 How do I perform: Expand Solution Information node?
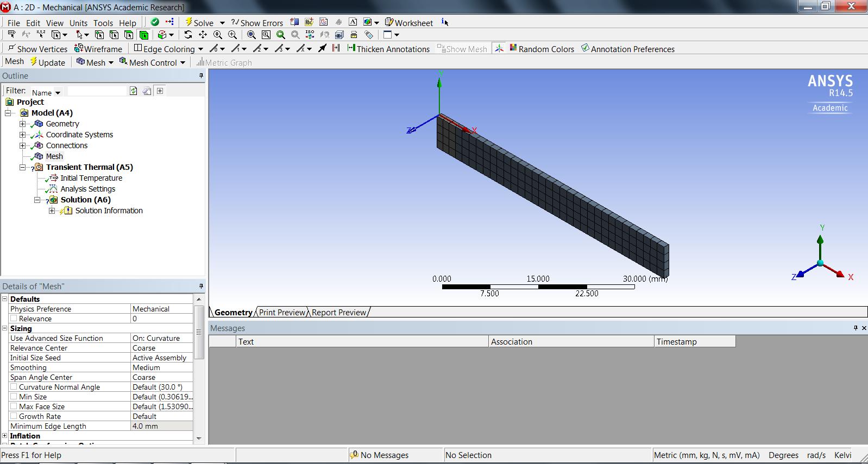pos(52,211)
